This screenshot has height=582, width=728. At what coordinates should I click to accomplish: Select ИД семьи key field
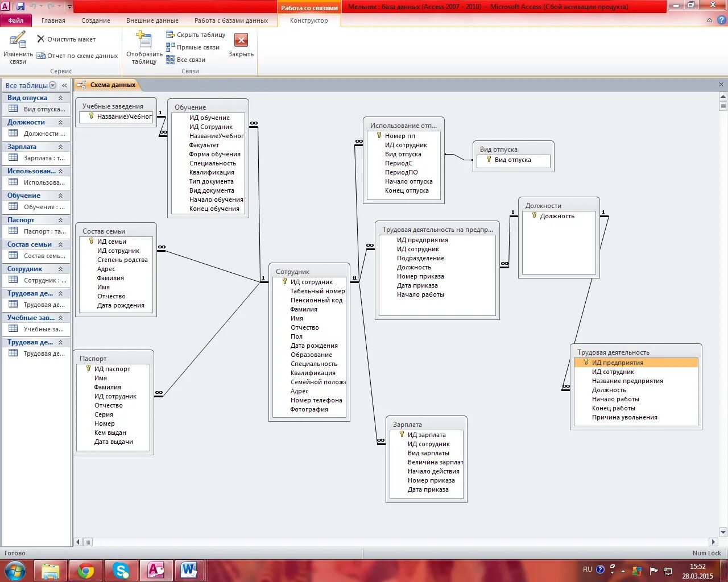(x=116, y=242)
